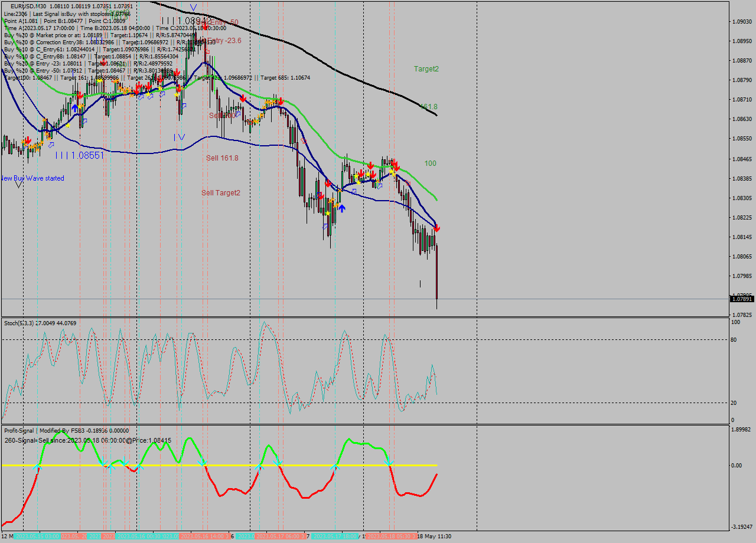The image size is (756, 543).
Task: Click the 'Buy %20 @ Correction Entry38' line
Action: click(110, 42)
